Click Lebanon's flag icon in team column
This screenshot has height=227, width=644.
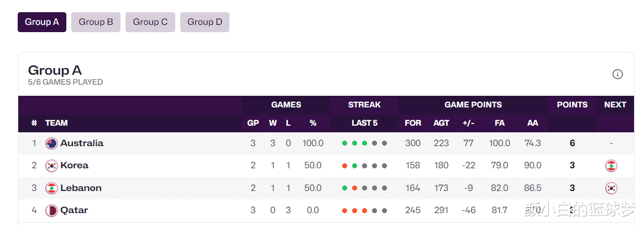[x=51, y=188]
